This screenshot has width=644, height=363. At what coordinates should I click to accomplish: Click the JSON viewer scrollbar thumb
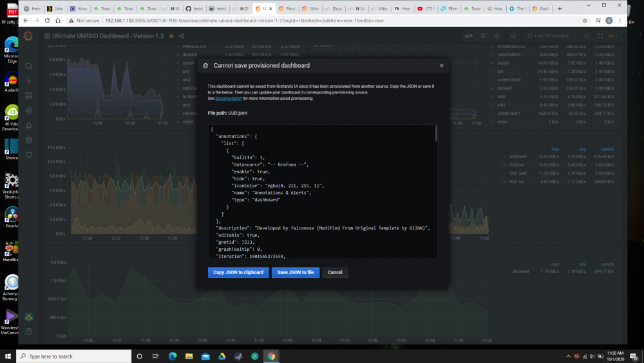click(x=436, y=133)
